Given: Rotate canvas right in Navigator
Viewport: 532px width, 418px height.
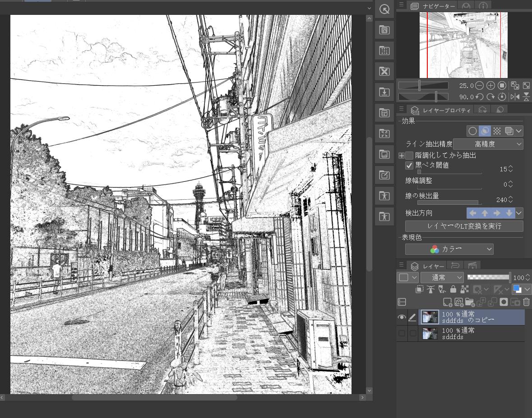Looking at the screenshot, I should click(490, 97).
